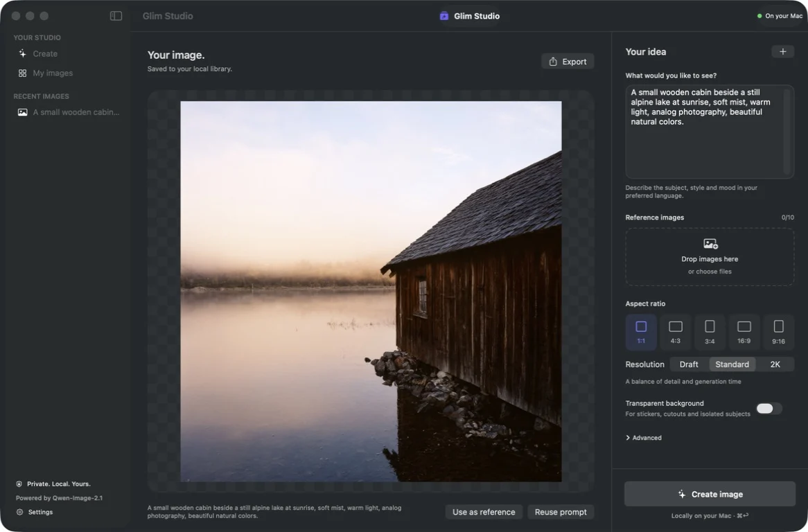
Task: Click the Create image button
Action: click(710, 494)
